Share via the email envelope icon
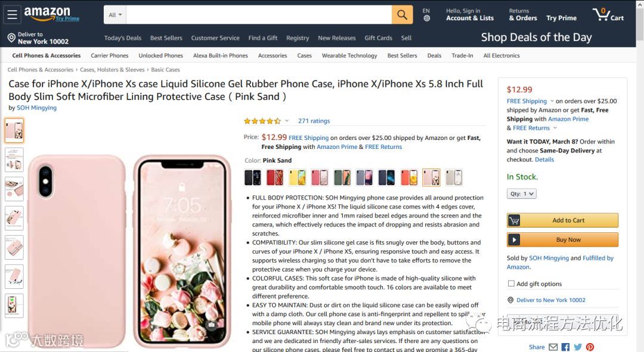The width and height of the screenshot is (644, 352). 553,347
